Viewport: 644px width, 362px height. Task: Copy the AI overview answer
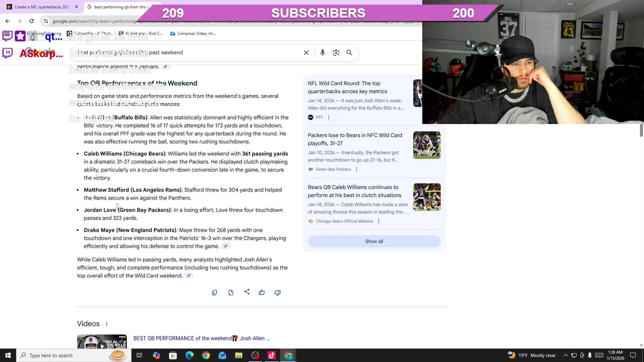click(214, 293)
